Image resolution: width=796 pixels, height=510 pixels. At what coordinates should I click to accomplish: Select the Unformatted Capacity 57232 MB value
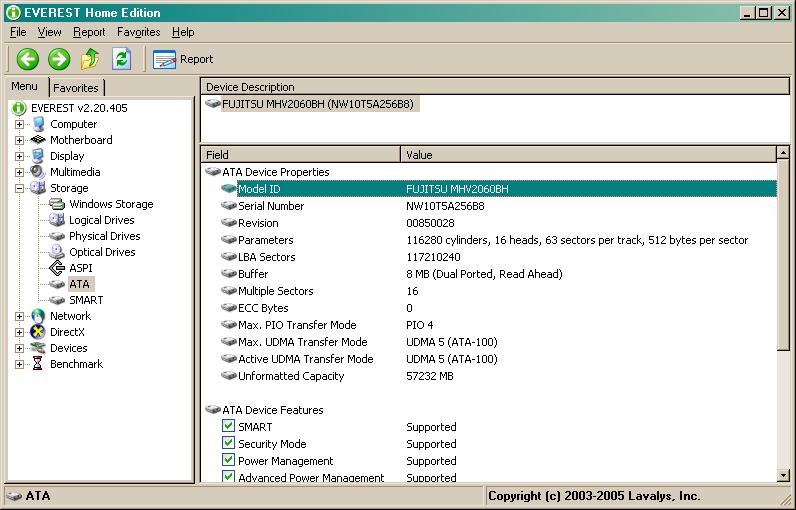429,376
